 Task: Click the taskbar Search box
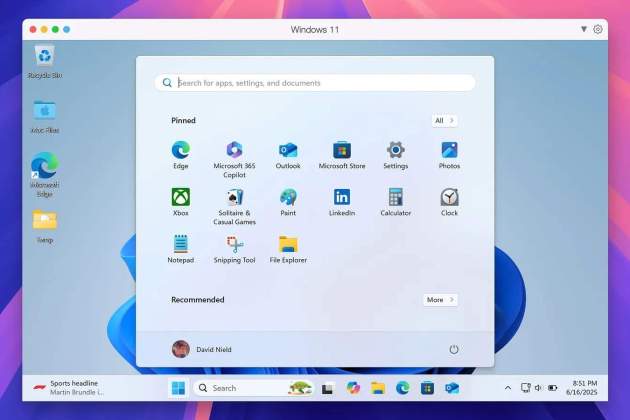click(254, 388)
